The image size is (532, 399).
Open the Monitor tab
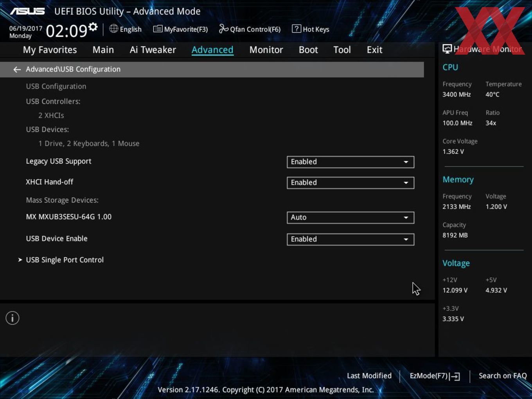click(266, 50)
